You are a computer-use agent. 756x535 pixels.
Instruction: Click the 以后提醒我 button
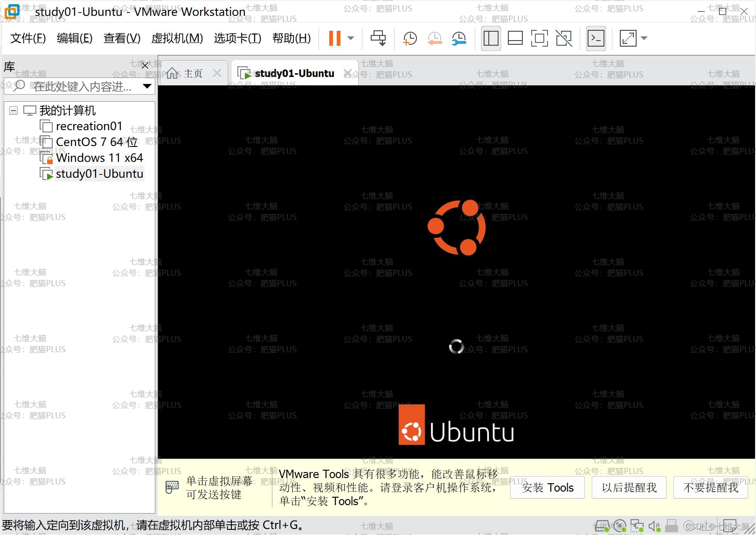pyautogui.click(x=629, y=488)
